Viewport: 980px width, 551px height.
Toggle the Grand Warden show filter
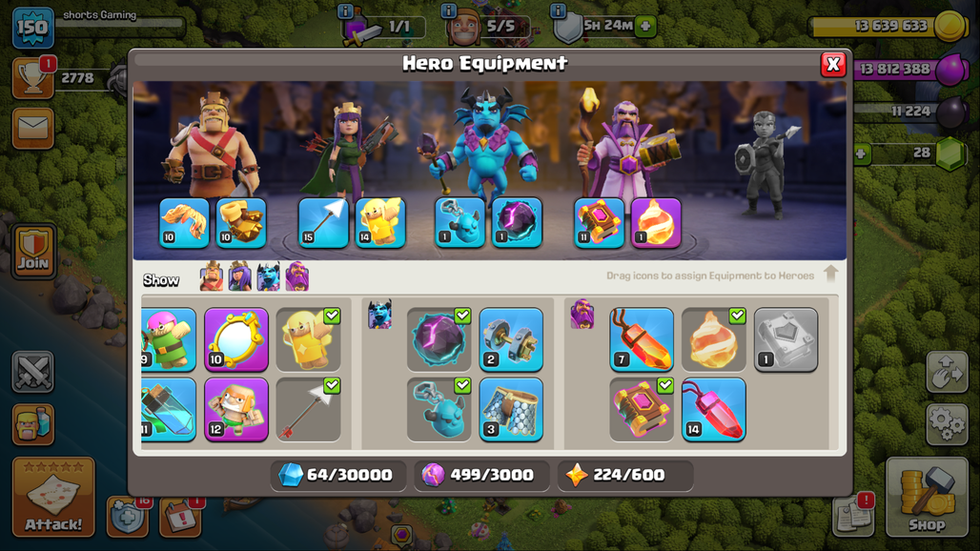(296, 276)
